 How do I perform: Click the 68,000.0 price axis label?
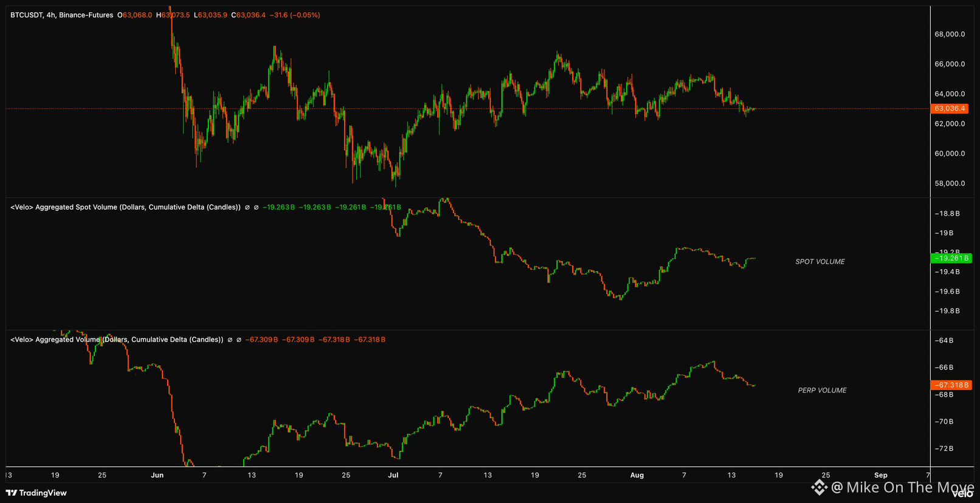click(950, 35)
